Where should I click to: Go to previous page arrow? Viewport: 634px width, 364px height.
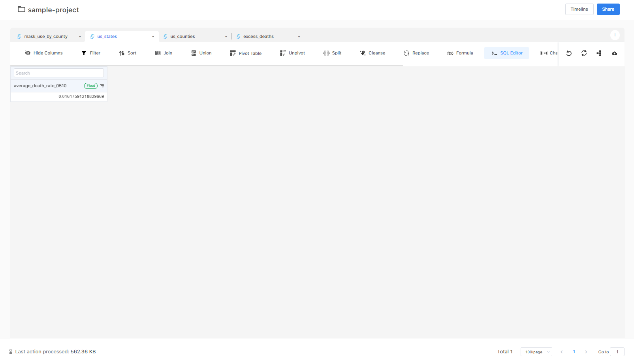(561, 352)
